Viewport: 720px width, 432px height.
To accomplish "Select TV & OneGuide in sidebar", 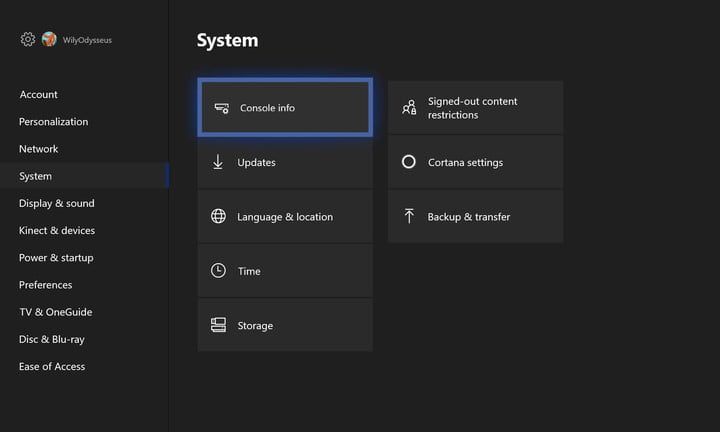I will (56, 312).
